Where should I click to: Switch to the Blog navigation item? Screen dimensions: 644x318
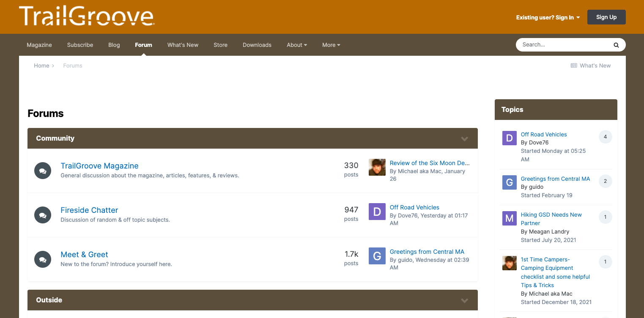pyautogui.click(x=114, y=45)
